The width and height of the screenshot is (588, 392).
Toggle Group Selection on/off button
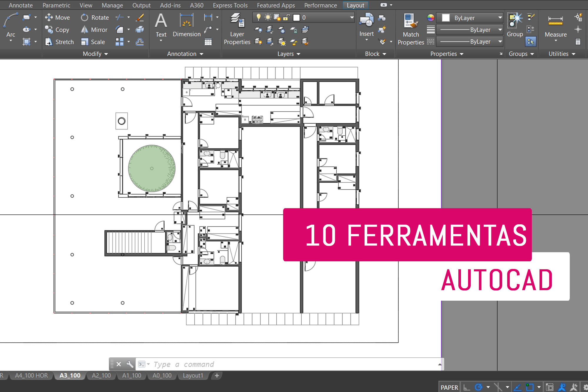coord(531,42)
